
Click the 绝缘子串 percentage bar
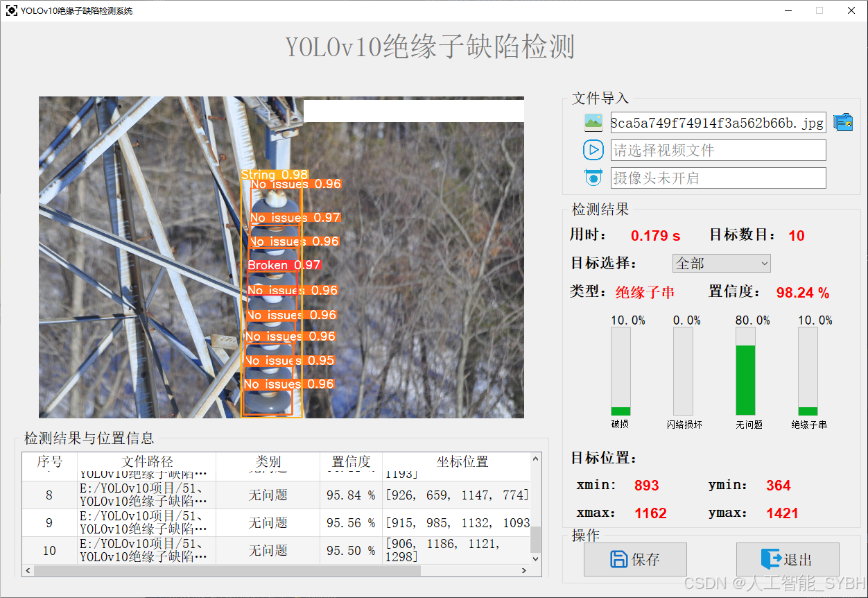tap(808, 371)
